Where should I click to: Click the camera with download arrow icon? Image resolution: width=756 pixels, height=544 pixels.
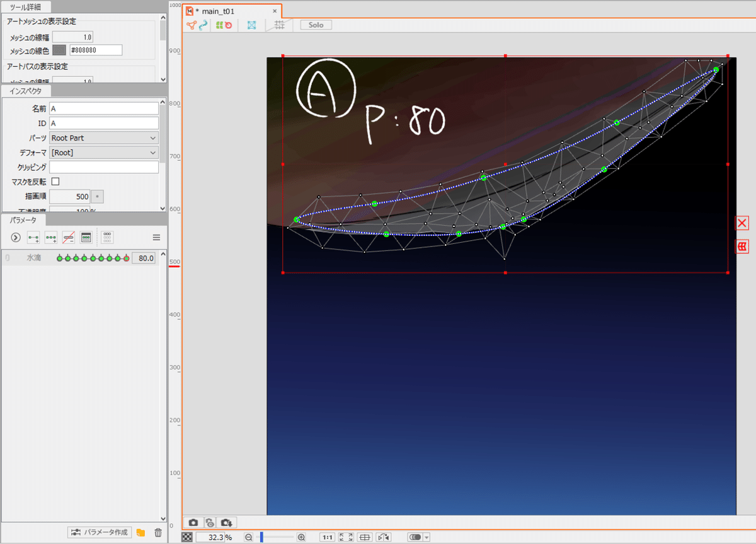point(227,523)
